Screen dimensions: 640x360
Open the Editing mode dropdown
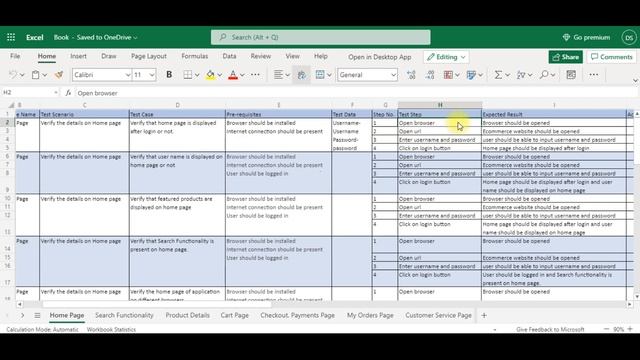click(x=446, y=57)
